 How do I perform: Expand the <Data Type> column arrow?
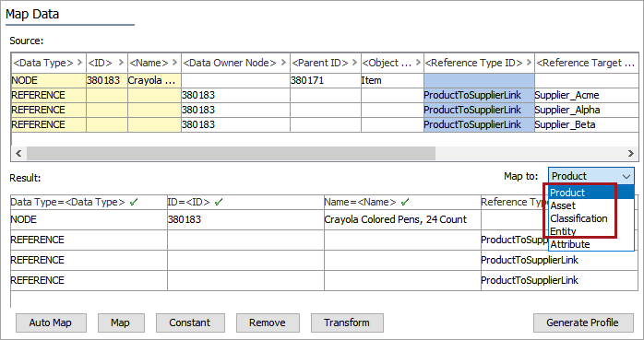(x=79, y=63)
